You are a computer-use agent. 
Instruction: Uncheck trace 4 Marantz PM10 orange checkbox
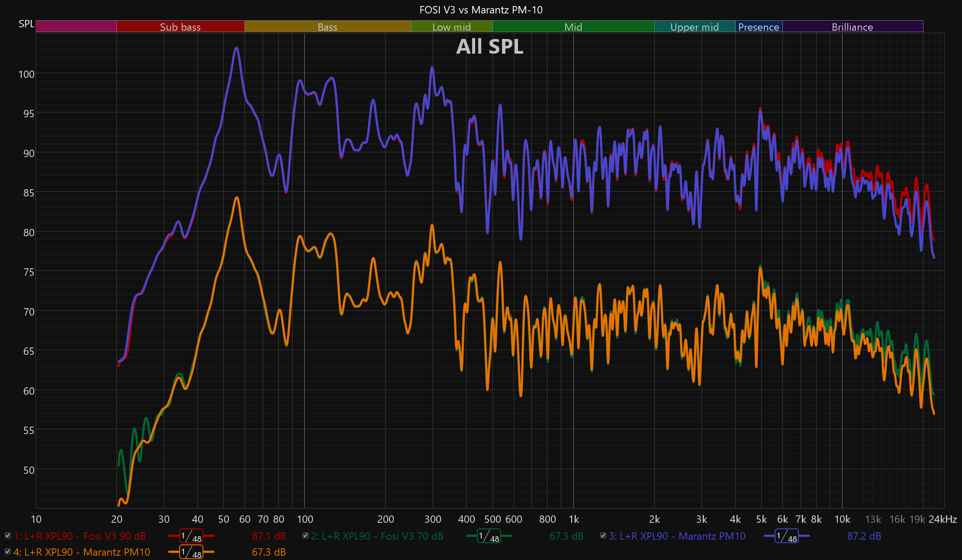click(8, 552)
